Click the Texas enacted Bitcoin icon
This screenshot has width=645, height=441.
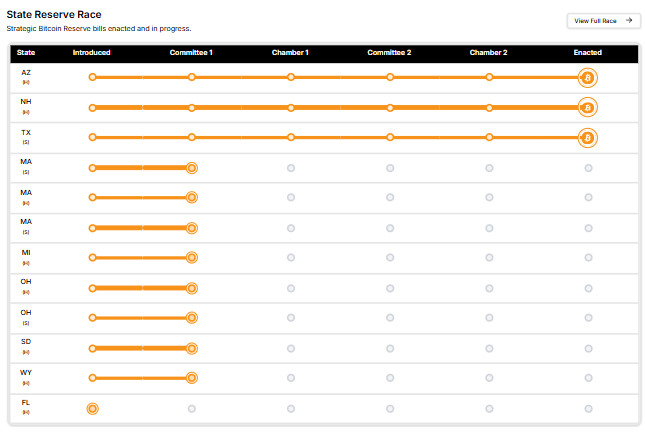pyautogui.click(x=588, y=137)
